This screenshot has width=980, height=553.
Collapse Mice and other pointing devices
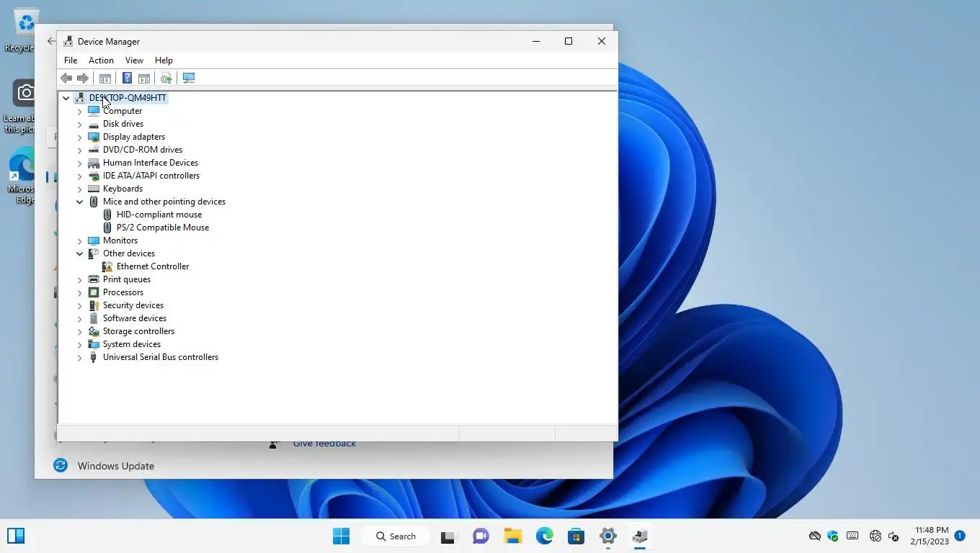(x=79, y=202)
